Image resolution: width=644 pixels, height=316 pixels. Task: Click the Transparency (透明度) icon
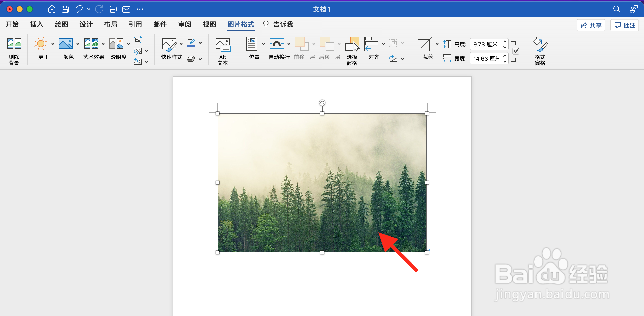[116, 44]
